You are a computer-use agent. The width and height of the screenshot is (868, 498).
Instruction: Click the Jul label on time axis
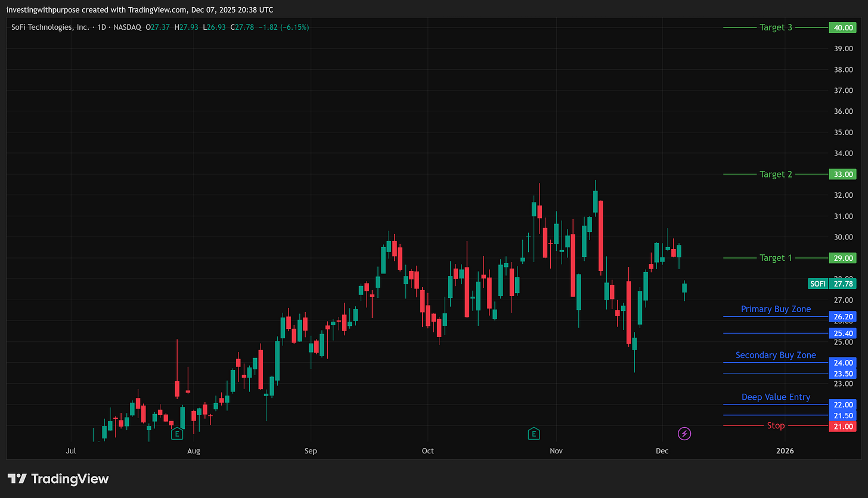coord(70,451)
